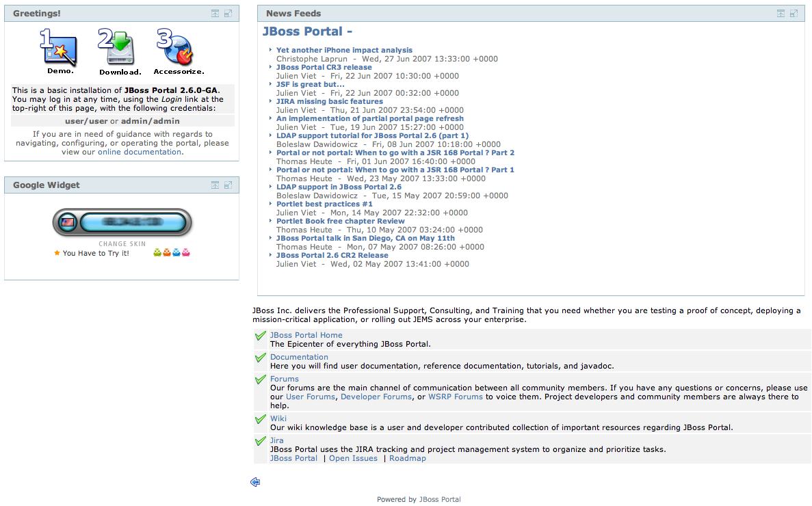Screen dimensions: 812x506
Task: Select the green skin character icon
Action: (158, 253)
